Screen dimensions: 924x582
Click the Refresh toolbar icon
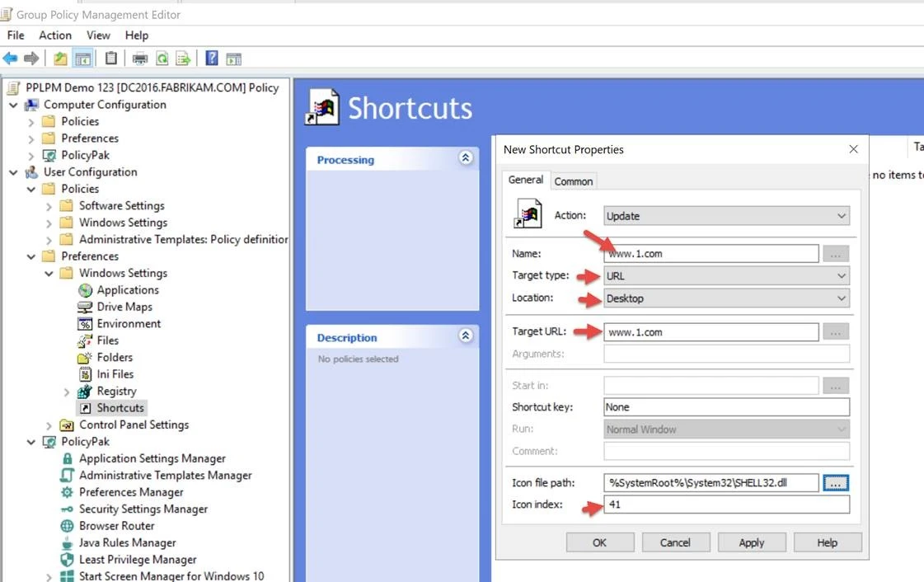162,59
